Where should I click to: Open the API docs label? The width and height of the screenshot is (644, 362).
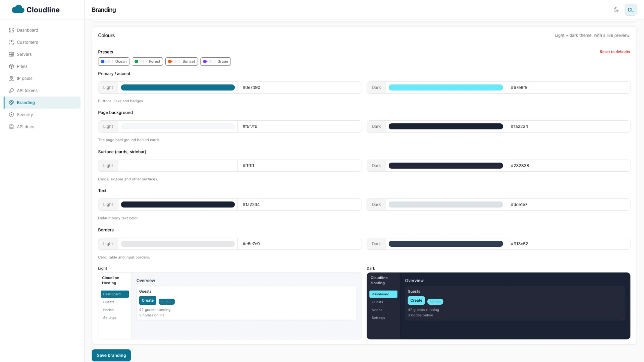click(25, 127)
